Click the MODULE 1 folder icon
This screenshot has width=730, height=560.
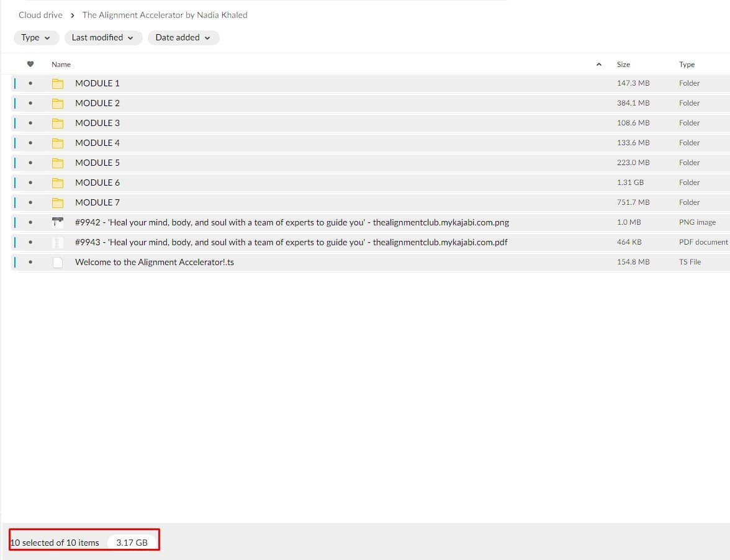(x=58, y=83)
